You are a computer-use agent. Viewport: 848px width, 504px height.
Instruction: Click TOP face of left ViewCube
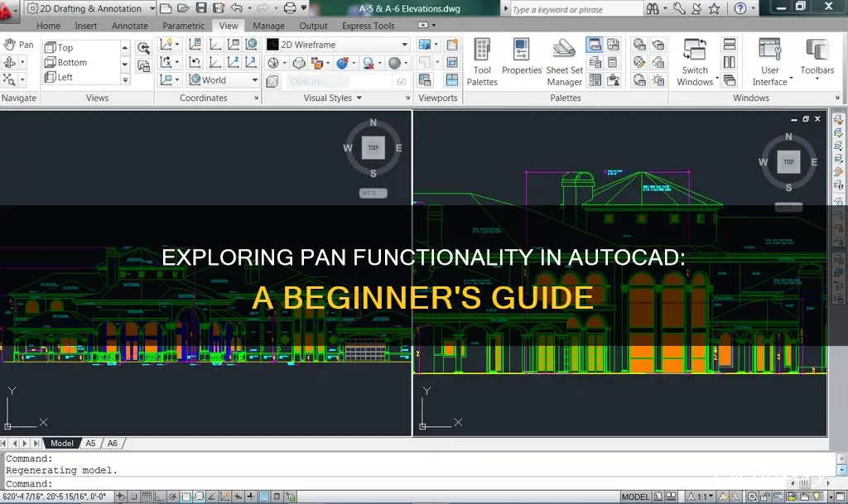tap(373, 147)
